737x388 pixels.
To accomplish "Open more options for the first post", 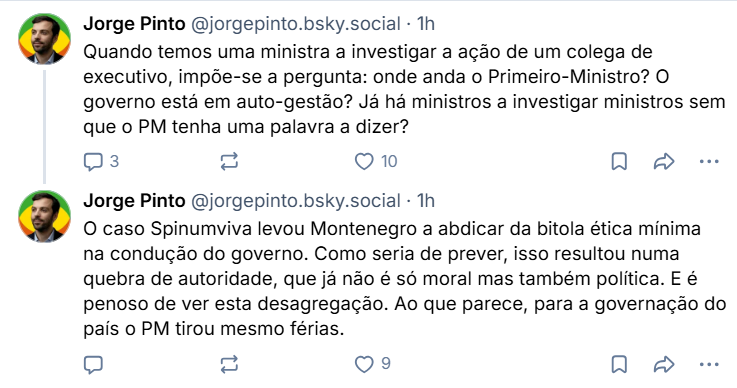I will tap(709, 162).
